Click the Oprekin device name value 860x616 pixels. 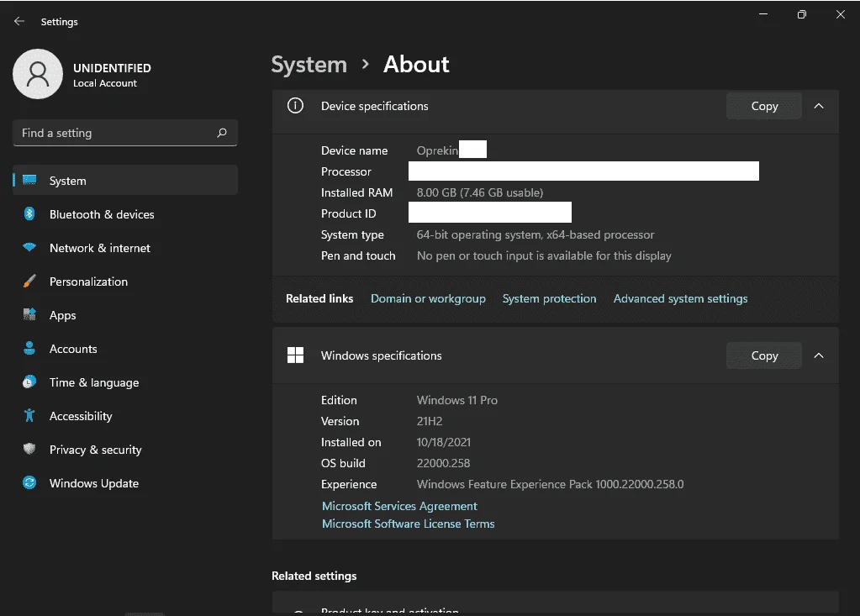point(437,150)
